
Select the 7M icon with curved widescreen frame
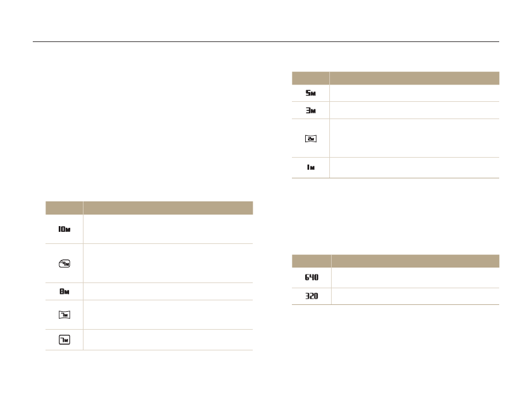[x=64, y=315]
